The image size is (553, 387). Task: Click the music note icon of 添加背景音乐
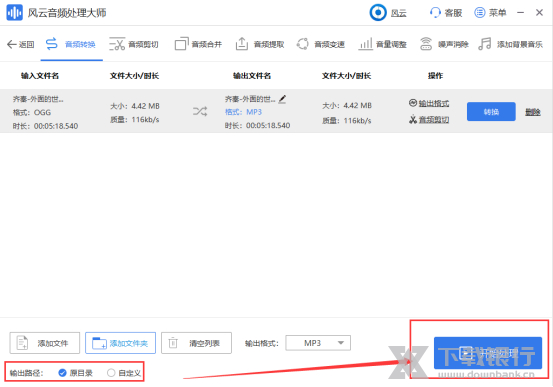coord(485,44)
